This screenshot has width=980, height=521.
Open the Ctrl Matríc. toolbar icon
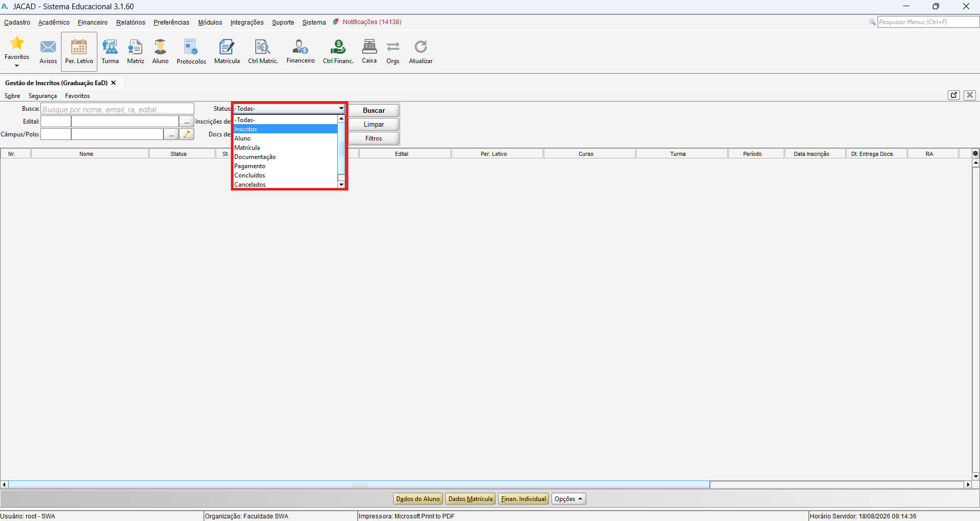pyautogui.click(x=263, y=47)
